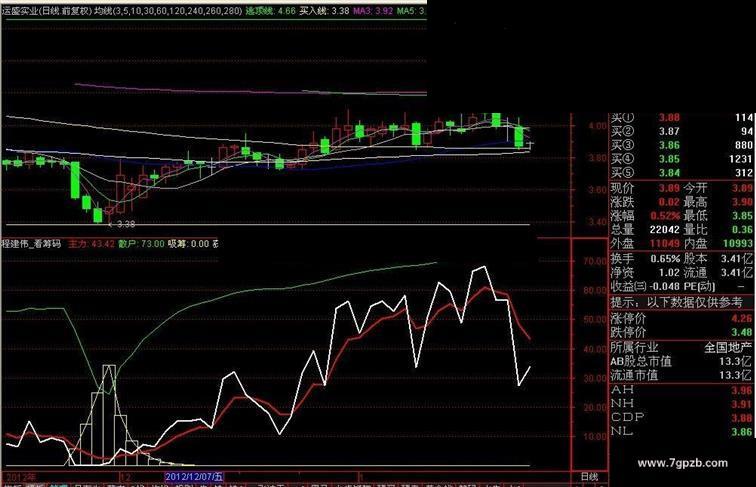Click the 3.38 low price marker on chart

(126, 224)
